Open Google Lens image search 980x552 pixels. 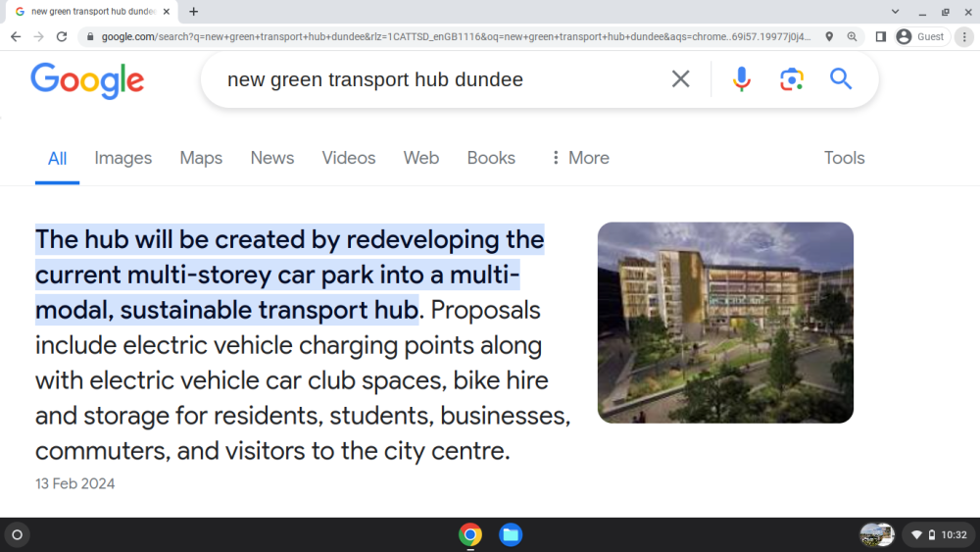tap(791, 79)
